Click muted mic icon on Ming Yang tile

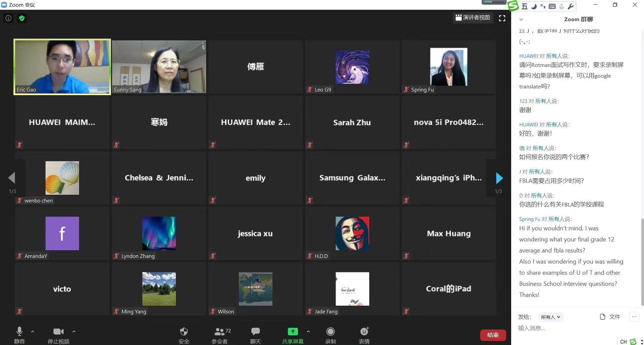pos(116,311)
